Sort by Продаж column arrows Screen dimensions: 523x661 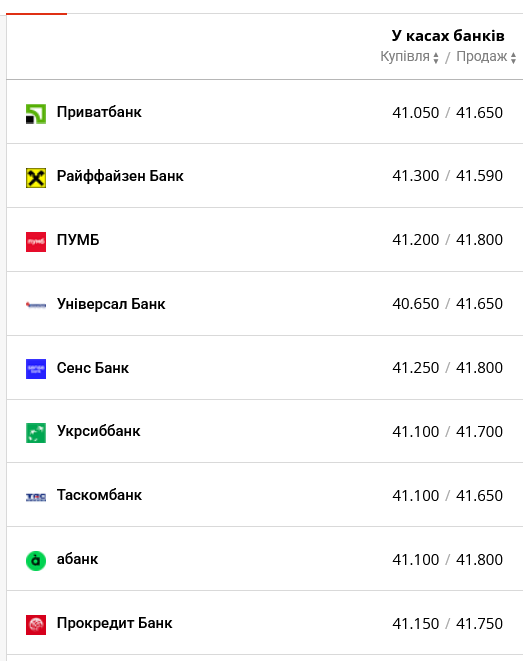point(513,58)
